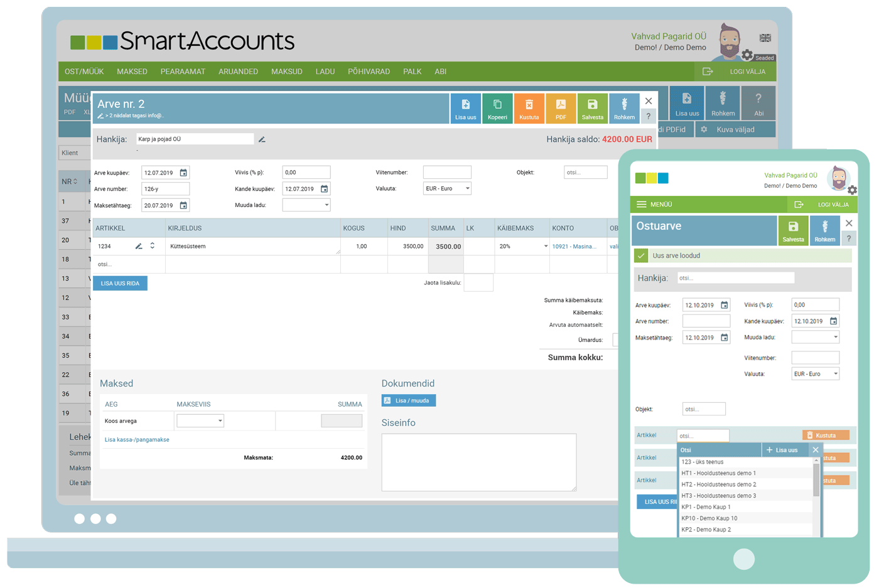Open the ARUANDED menu

(238, 72)
